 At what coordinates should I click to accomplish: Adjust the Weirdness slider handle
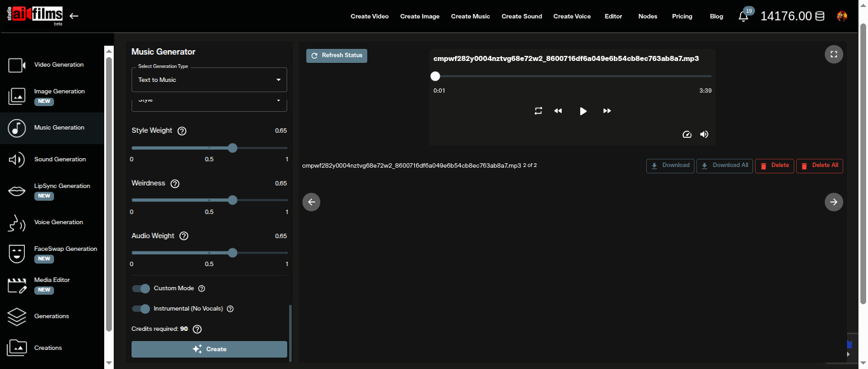[233, 200]
